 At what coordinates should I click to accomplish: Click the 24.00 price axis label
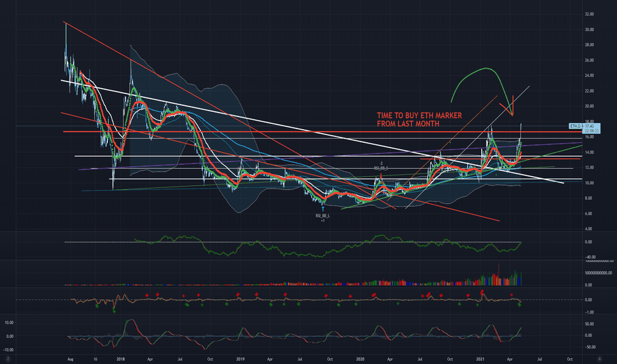point(589,75)
